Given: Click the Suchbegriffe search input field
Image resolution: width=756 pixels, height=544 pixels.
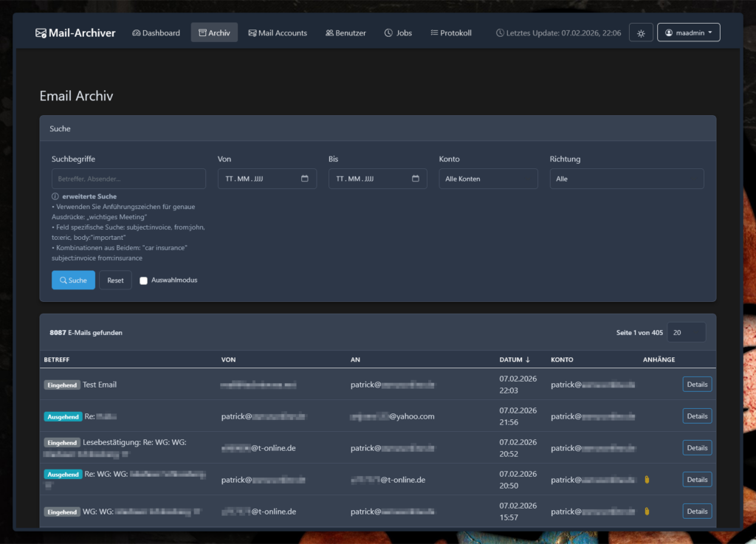Looking at the screenshot, I should (x=128, y=179).
